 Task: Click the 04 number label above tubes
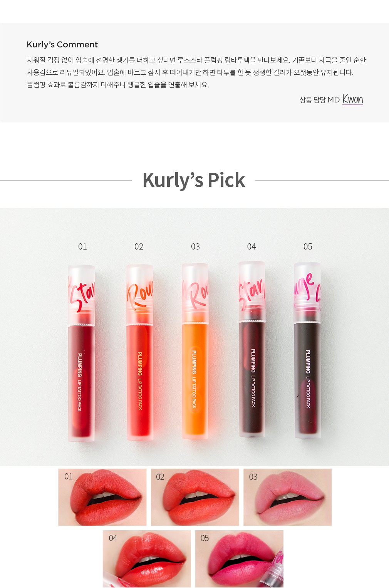pyautogui.click(x=252, y=246)
